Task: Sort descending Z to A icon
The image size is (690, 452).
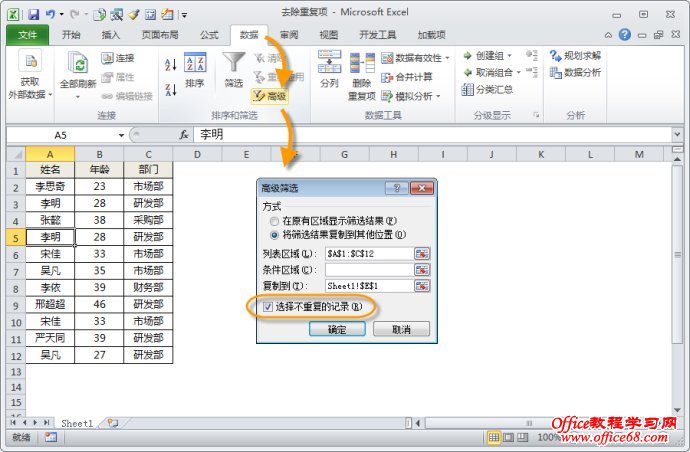Action: [x=171, y=90]
